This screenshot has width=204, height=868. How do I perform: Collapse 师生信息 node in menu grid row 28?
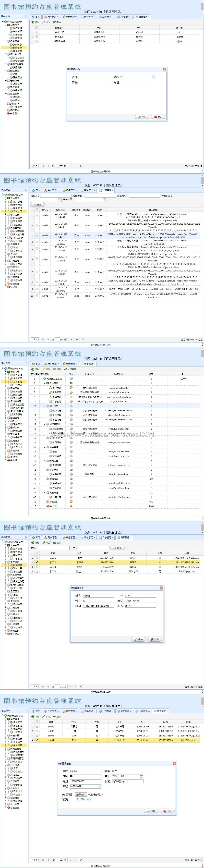click(x=45, y=406)
